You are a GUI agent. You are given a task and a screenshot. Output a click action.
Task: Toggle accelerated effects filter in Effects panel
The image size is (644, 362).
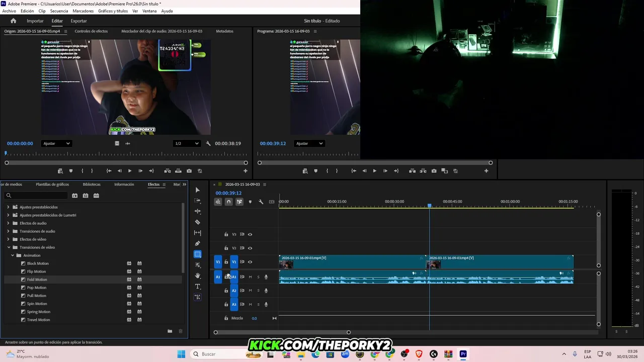click(x=74, y=196)
